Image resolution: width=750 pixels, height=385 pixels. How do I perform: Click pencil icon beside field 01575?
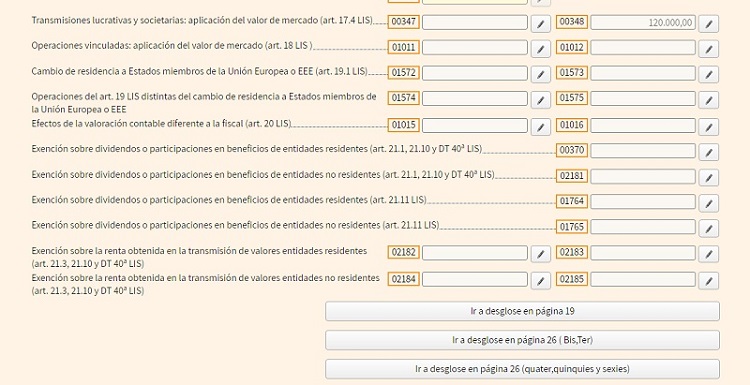708,100
